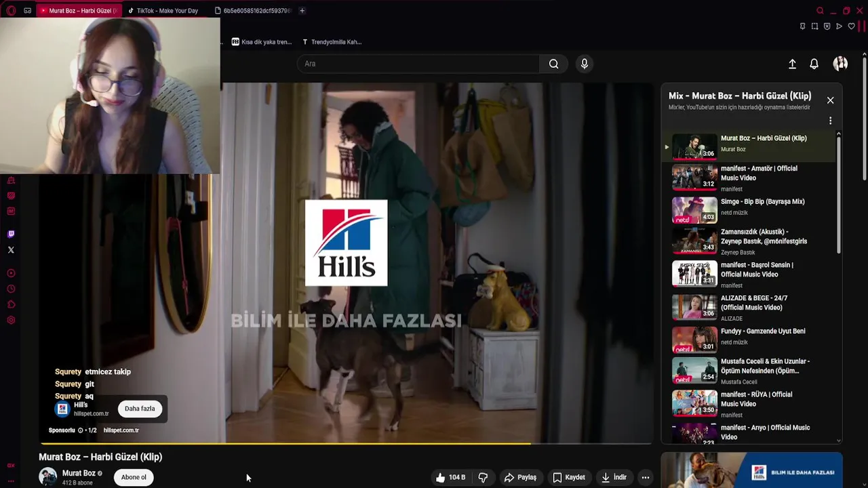868x488 pixels.
Task: Play Simge - Bip Bip (Bayraşa Mix)
Action: (x=749, y=210)
